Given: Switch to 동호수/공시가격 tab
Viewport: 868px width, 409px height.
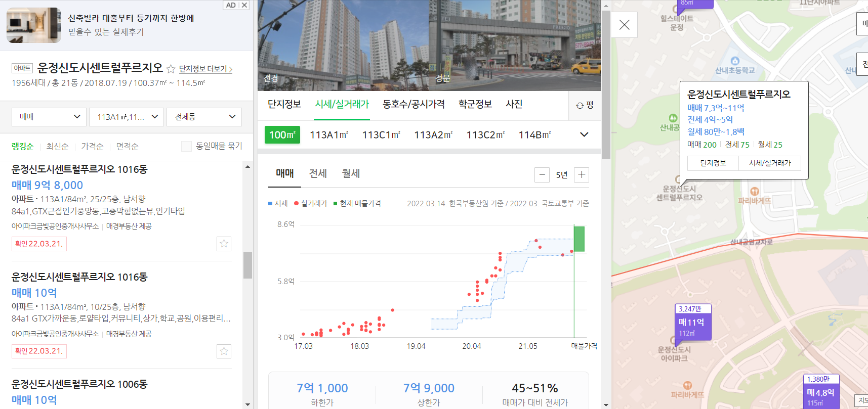Looking at the screenshot, I should tap(414, 104).
